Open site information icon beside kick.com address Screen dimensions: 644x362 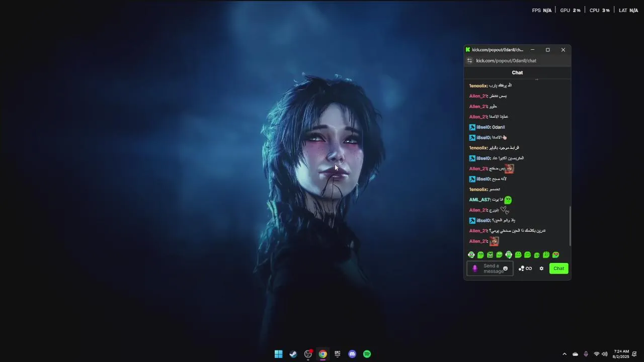click(469, 61)
